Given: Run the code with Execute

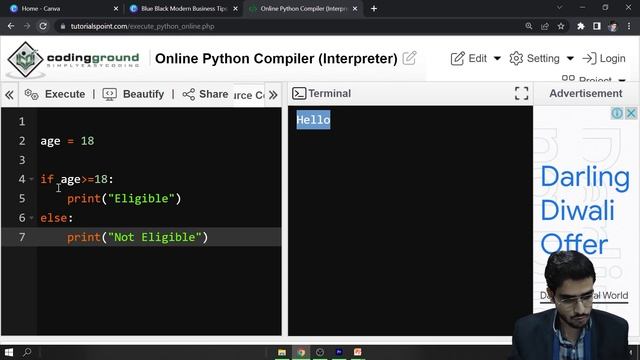Looking at the screenshot, I should click(x=64, y=94).
